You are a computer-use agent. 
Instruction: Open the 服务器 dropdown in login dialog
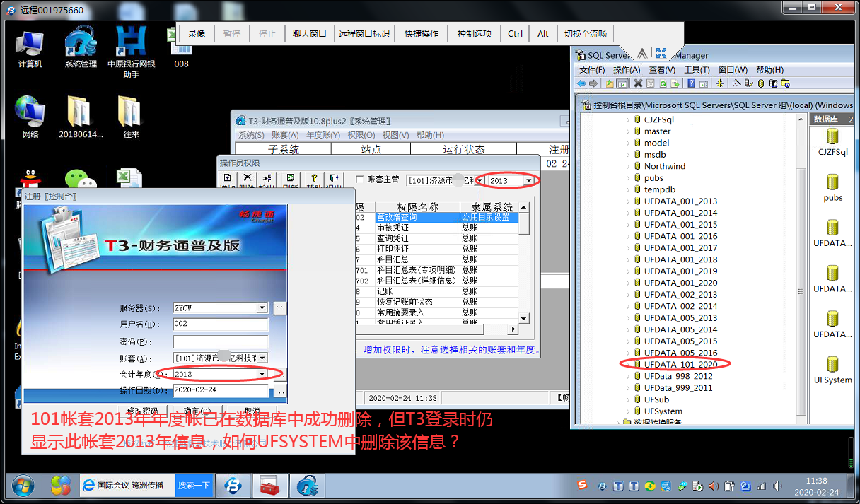pyautogui.click(x=262, y=308)
